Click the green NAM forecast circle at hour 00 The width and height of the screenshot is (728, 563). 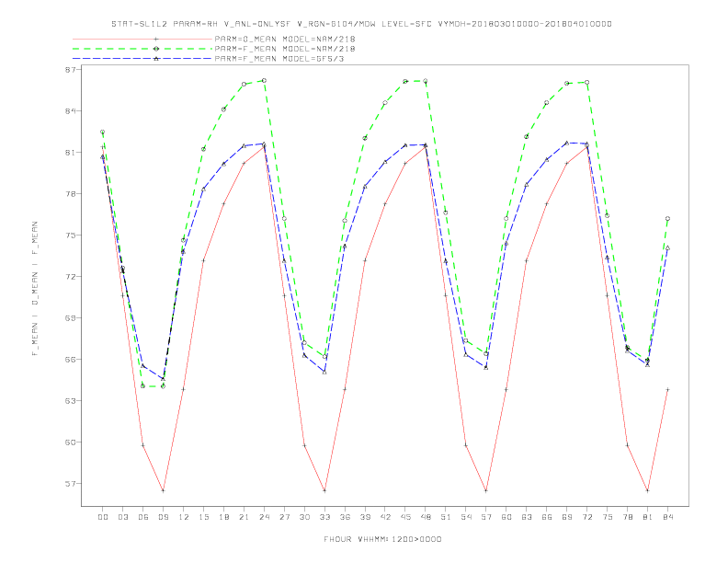click(103, 132)
